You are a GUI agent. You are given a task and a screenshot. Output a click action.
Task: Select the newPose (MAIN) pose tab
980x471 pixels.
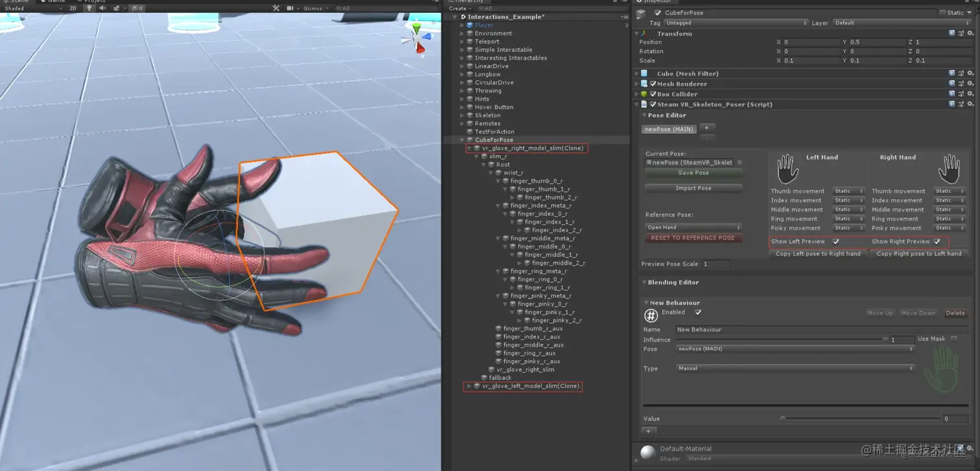[x=669, y=129]
